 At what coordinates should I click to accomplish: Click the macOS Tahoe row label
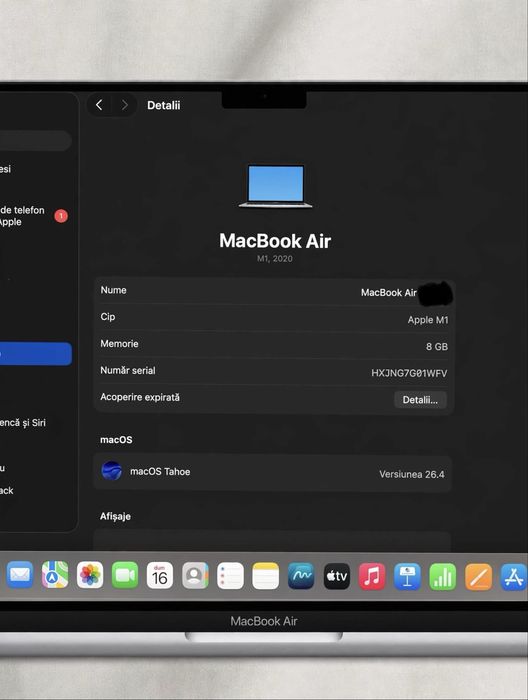(x=160, y=471)
